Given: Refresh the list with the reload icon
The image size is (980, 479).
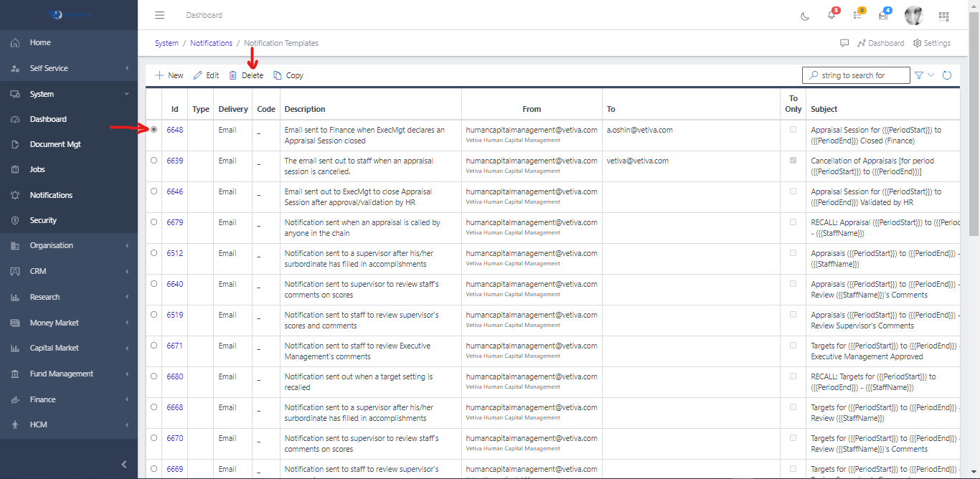Looking at the screenshot, I should tap(947, 75).
